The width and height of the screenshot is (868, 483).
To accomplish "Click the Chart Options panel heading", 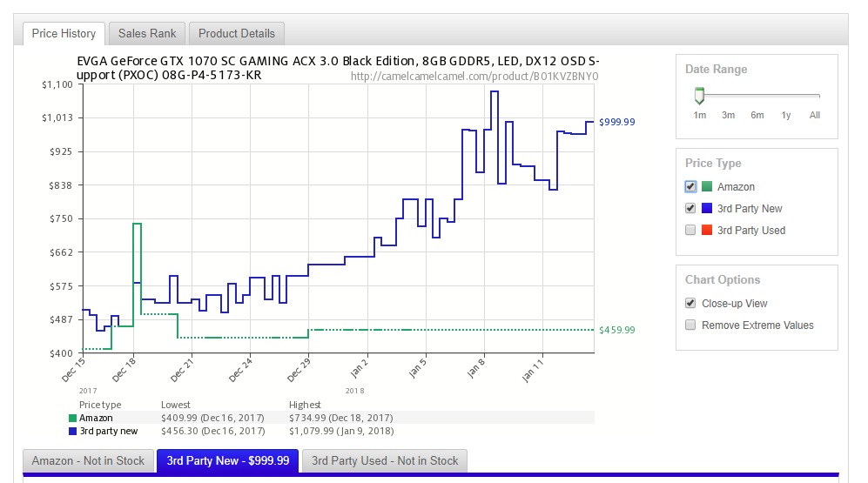I will click(723, 280).
